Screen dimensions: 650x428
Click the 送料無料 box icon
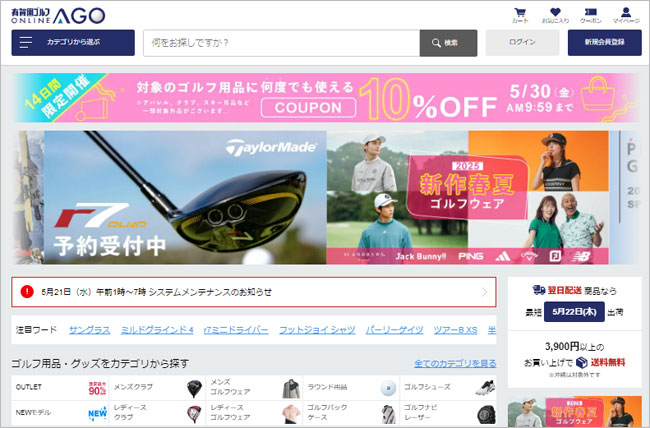click(582, 362)
